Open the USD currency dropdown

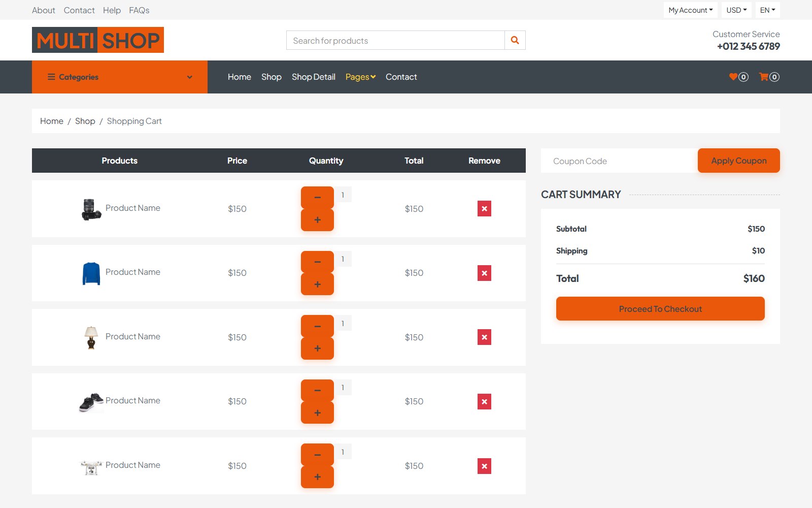736,10
